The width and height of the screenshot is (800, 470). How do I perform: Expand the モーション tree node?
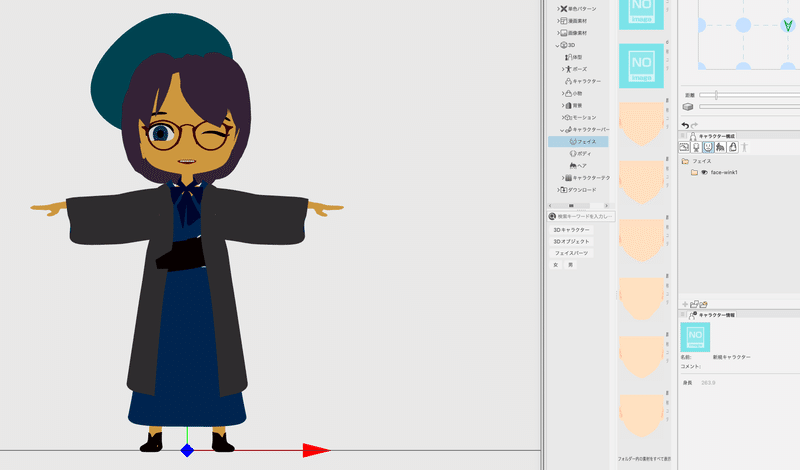[x=563, y=117]
